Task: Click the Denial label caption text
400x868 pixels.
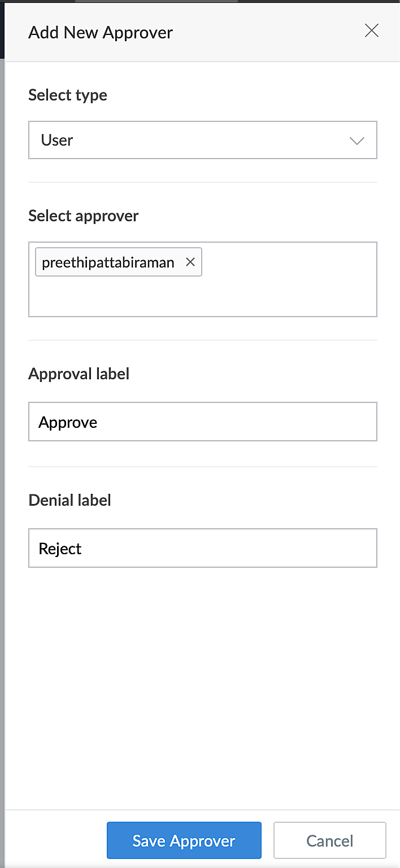Action: (69, 500)
